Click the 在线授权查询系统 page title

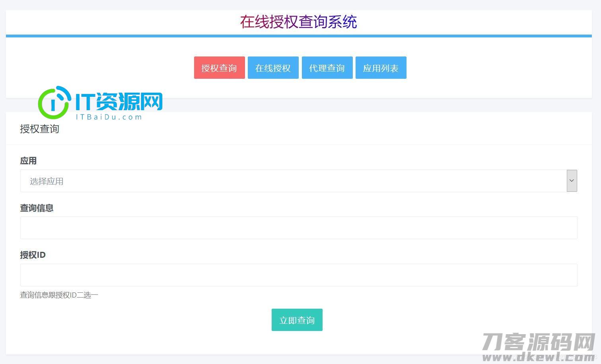(x=298, y=22)
